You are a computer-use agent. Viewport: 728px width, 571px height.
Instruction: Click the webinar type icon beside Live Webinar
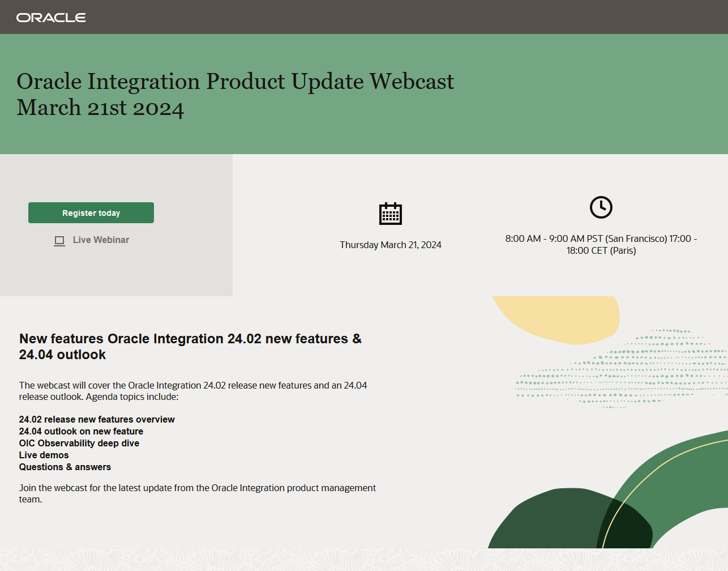click(x=59, y=241)
